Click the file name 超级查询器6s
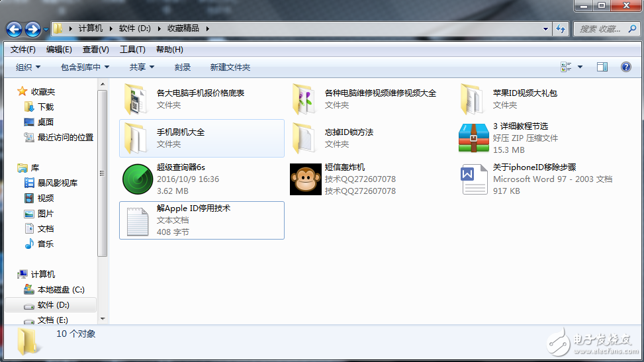 click(181, 167)
